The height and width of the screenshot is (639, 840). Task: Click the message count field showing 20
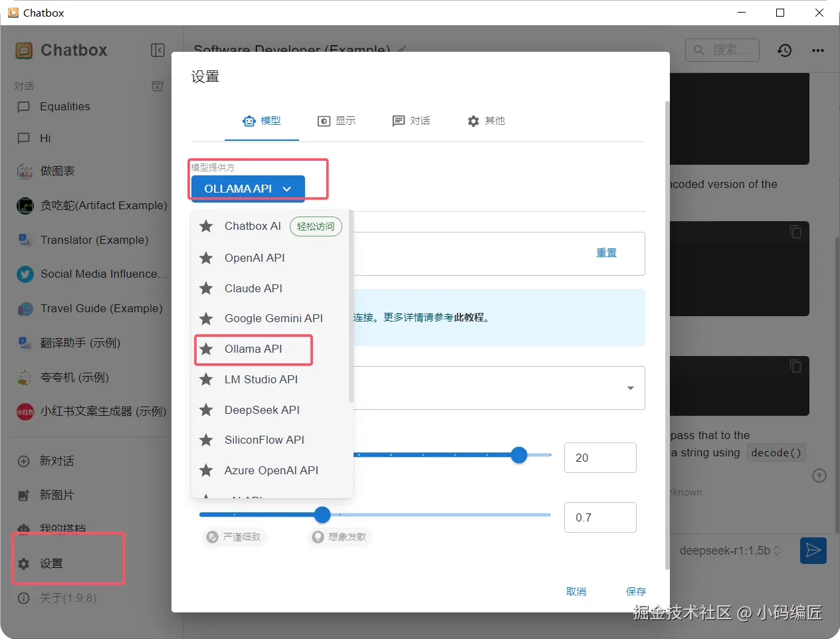(600, 458)
